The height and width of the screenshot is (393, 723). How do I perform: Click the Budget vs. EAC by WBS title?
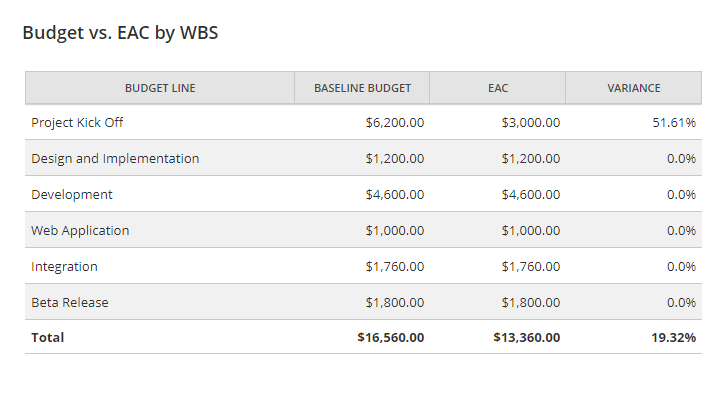tap(120, 33)
